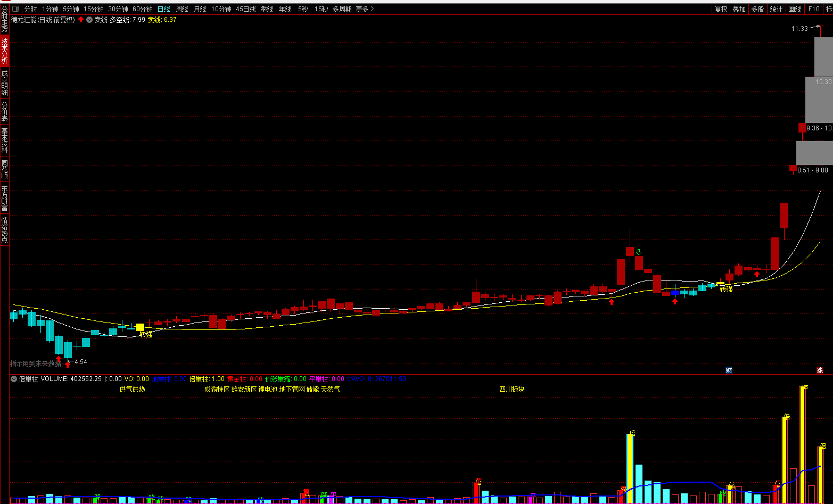The width and height of the screenshot is (833, 504).
Task: Select the 日线 daily period
Action: click(x=164, y=9)
